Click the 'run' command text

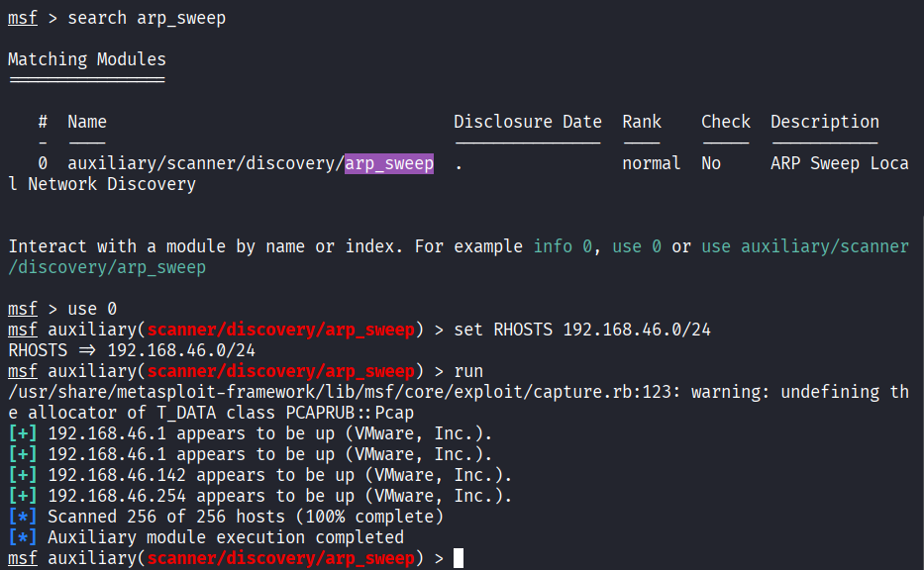tap(468, 370)
